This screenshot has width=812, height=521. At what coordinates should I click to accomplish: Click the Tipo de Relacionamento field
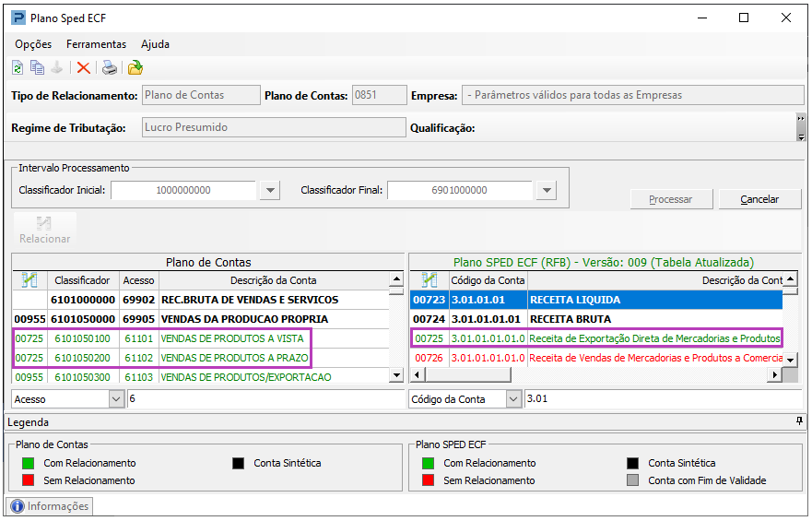pos(201,95)
